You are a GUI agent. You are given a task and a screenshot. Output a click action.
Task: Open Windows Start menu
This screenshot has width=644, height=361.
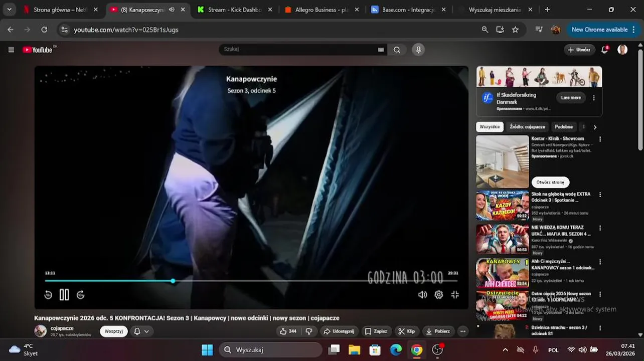pyautogui.click(x=207, y=349)
